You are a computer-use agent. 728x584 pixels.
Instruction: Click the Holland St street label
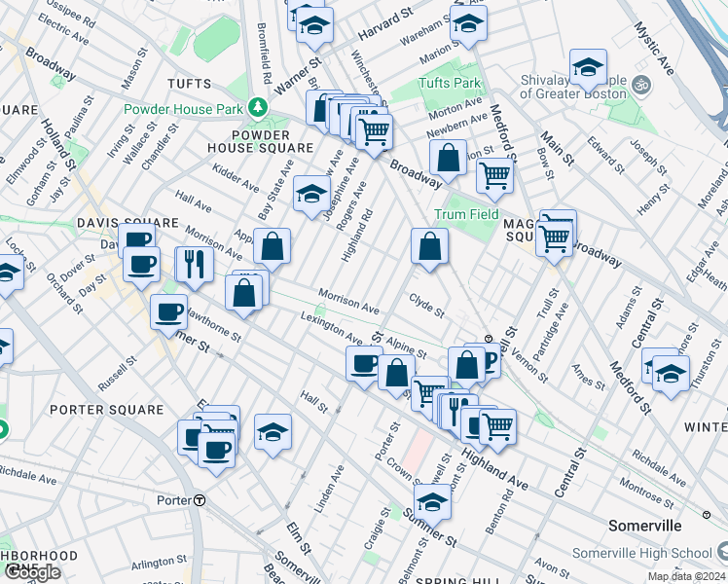click(58, 144)
